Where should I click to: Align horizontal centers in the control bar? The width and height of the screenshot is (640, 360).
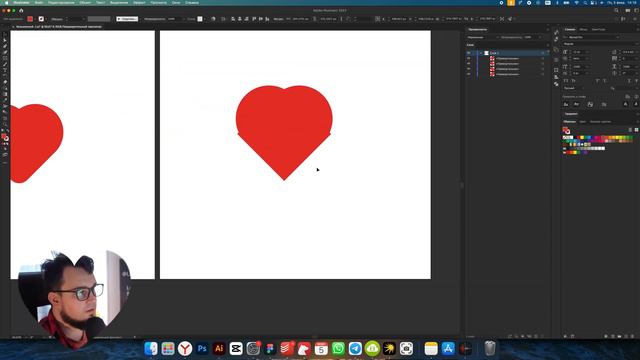pyautogui.click(x=240, y=19)
